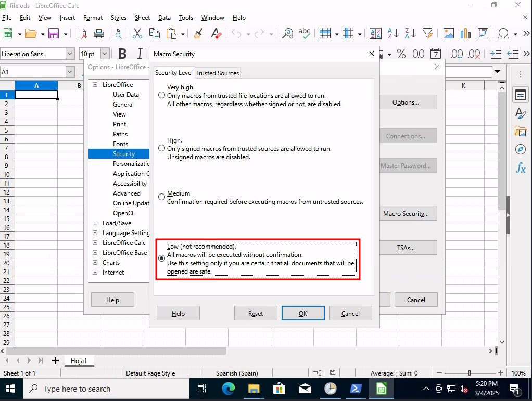Toggle the Print Preview icon
The image size is (532, 401).
[117, 34]
